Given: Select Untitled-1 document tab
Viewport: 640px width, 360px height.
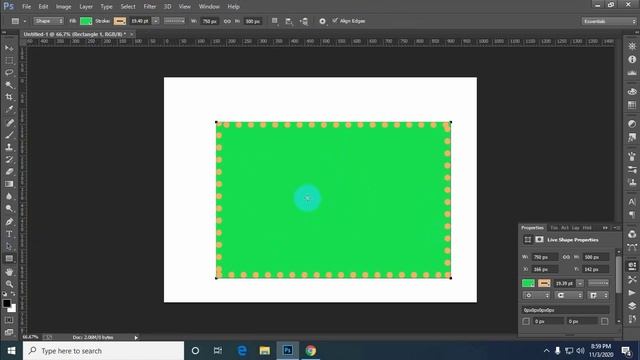Looking at the screenshot, I should click(75, 34).
